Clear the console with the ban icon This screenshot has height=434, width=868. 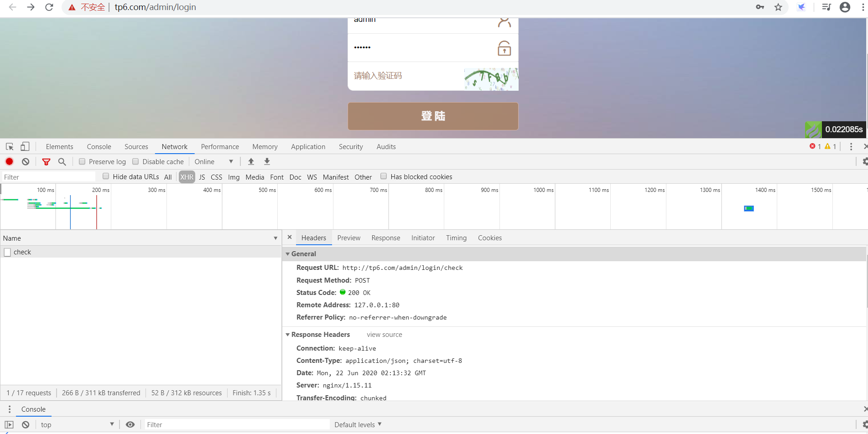(26, 424)
